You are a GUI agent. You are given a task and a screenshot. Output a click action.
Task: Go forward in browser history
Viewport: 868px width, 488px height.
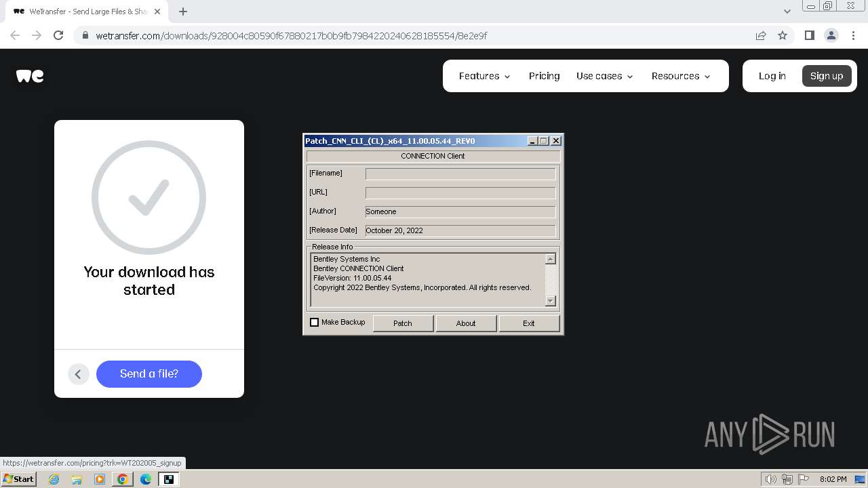(x=37, y=35)
